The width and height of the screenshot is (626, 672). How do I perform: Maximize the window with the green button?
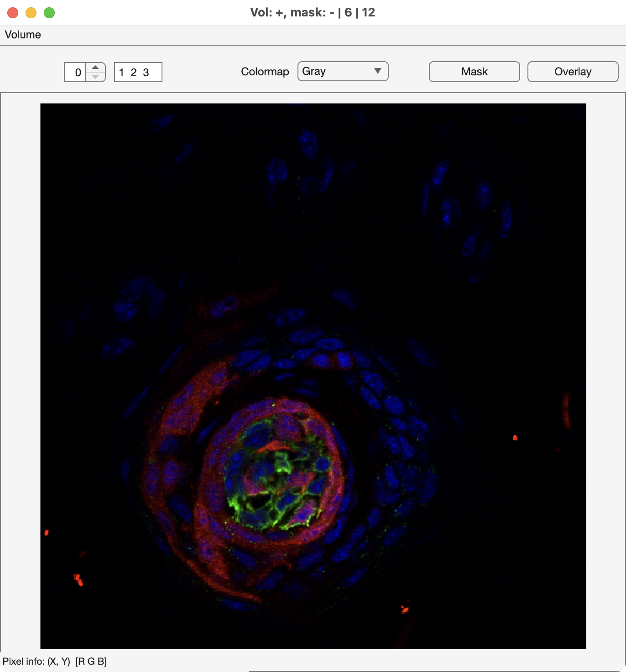pyautogui.click(x=49, y=13)
